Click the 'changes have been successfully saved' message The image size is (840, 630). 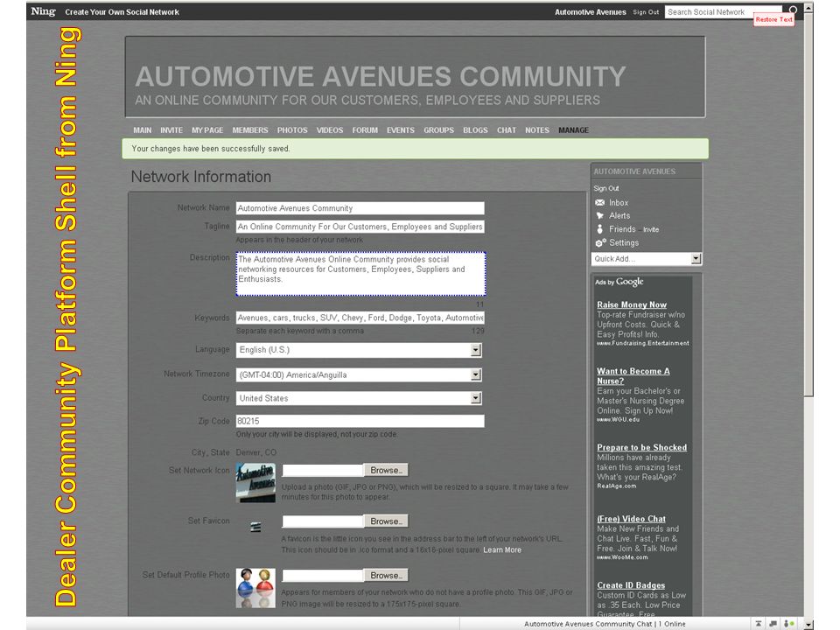[x=211, y=149]
